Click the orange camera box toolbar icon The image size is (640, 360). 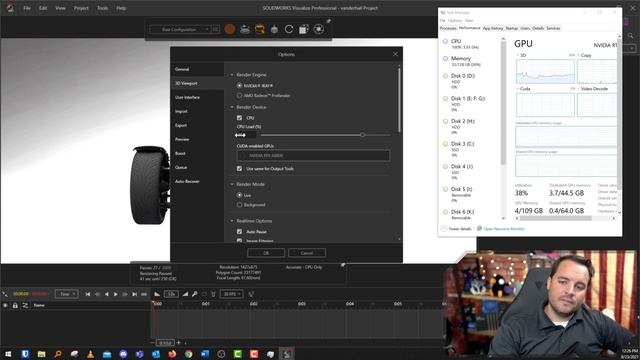pos(260,29)
